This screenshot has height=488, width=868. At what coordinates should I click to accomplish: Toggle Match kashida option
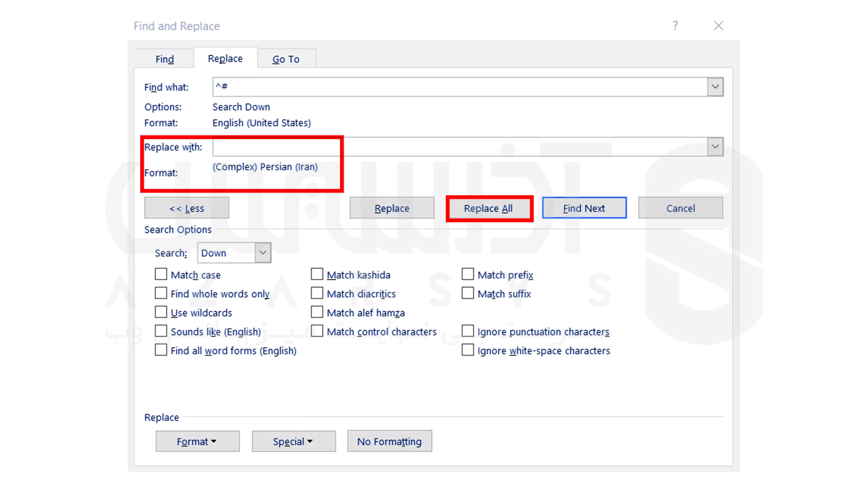[x=316, y=274]
